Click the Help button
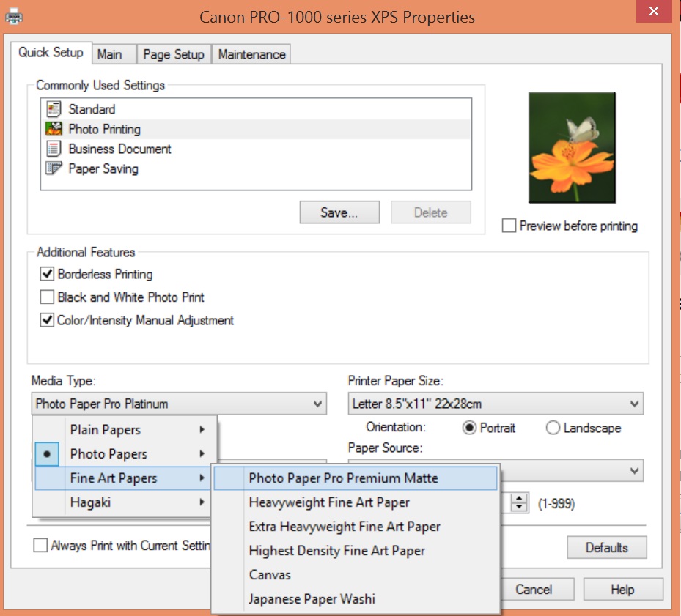Image resolution: width=681 pixels, height=616 pixels. tap(623, 589)
